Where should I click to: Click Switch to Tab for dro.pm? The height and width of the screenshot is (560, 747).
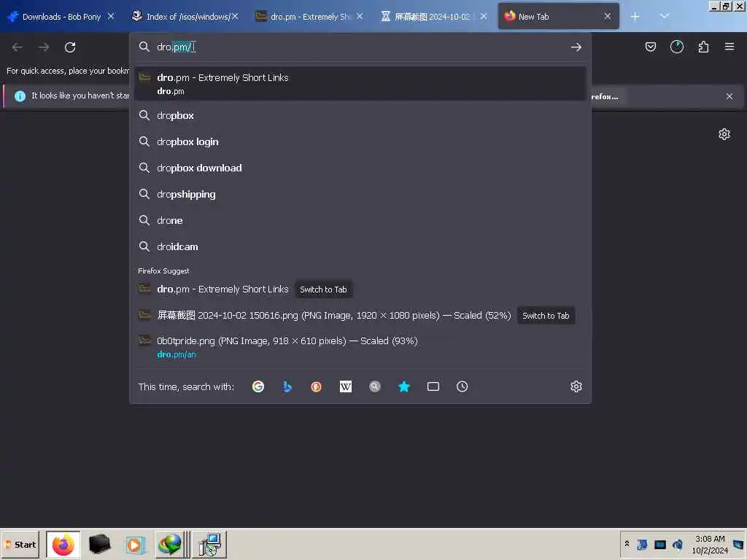[x=323, y=289]
